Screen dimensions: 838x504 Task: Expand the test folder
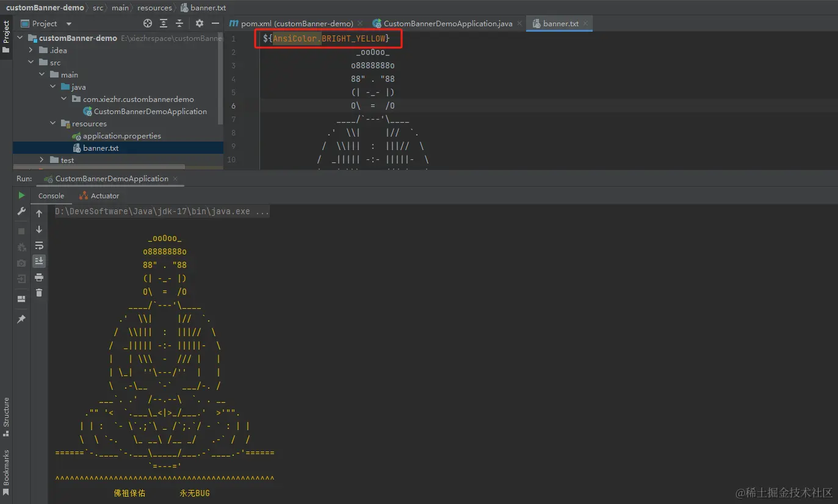[x=42, y=160]
